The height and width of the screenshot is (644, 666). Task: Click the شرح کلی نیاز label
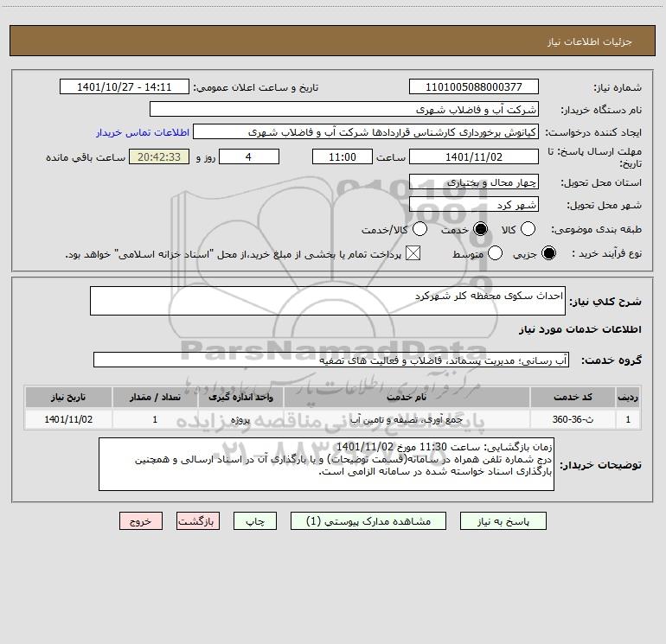[x=605, y=302]
